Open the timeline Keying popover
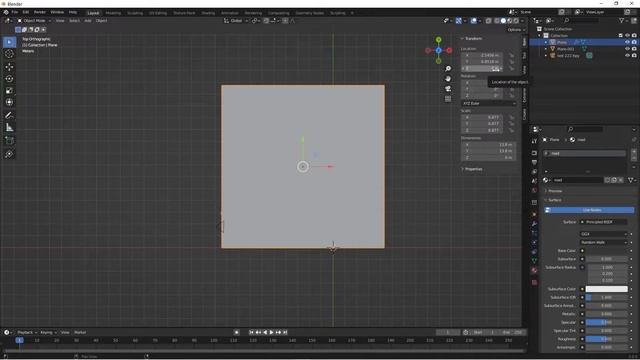 coord(48,332)
